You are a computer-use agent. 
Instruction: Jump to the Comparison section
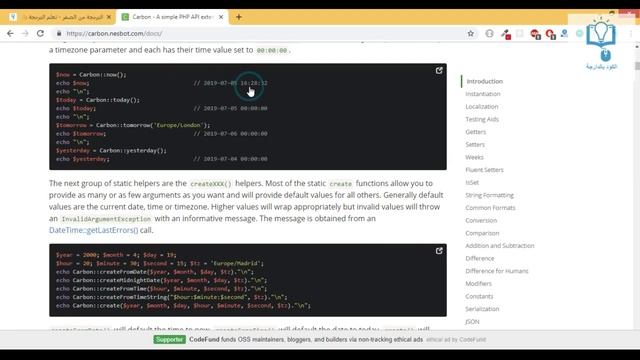(482, 233)
